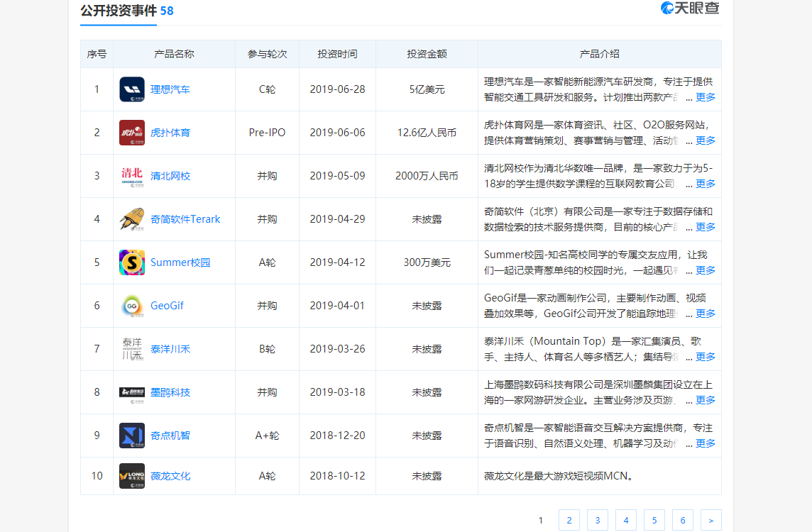This screenshot has height=532, width=812.
Task: Click the B轮 round cell
Action: (267, 349)
